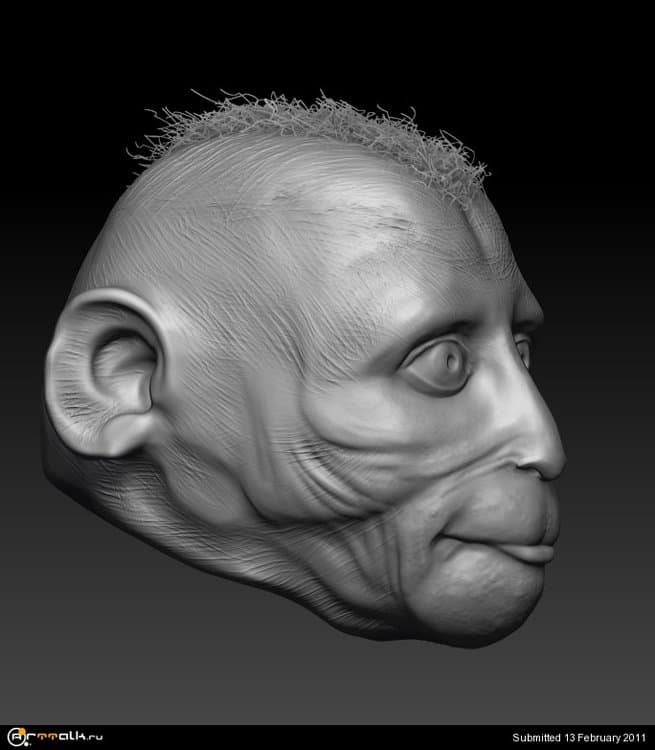Viewport: 655px width, 750px height.
Task: Click the black footer bar center
Action: [327, 737]
